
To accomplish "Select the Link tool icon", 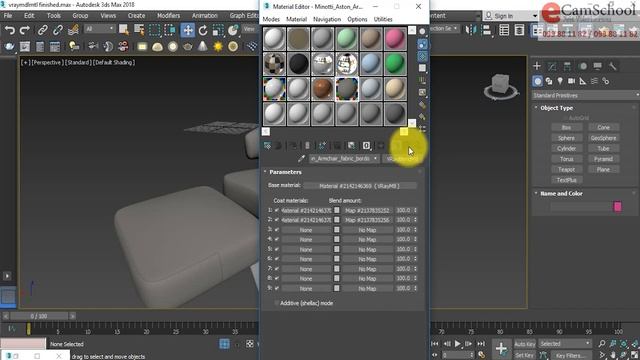I will coord(42,30).
